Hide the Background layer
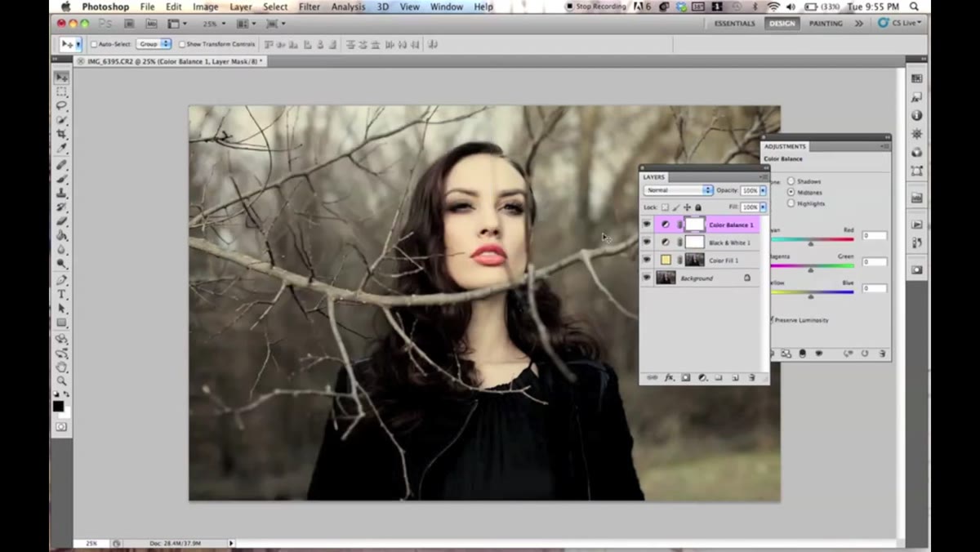The width and height of the screenshot is (980, 552). [x=647, y=278]
